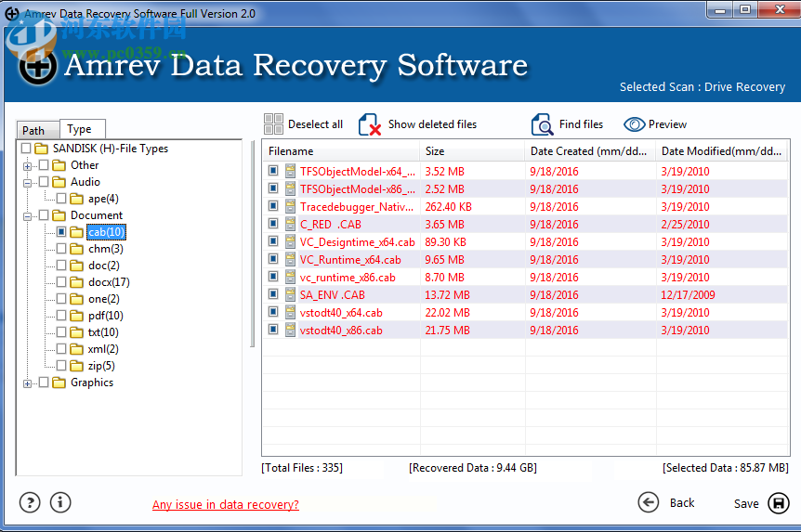Click the file icon of C_RED .CAB

(290, 224)
